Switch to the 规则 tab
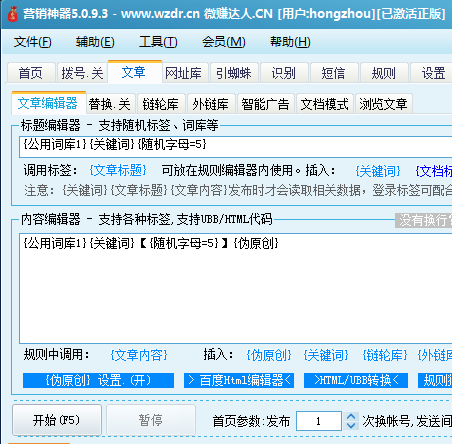The height and width of the screenshot is (444, 452). tap(384, 73)
